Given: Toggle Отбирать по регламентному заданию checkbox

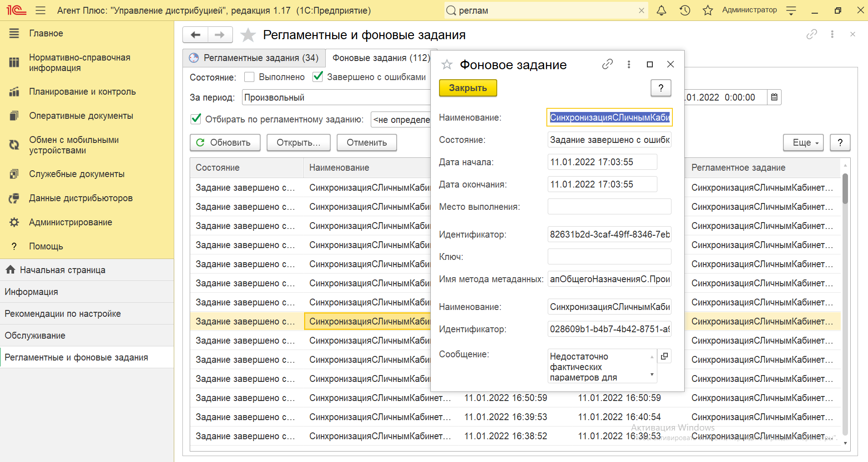Looking at the screenshot, I should click(x=196, y=119).
